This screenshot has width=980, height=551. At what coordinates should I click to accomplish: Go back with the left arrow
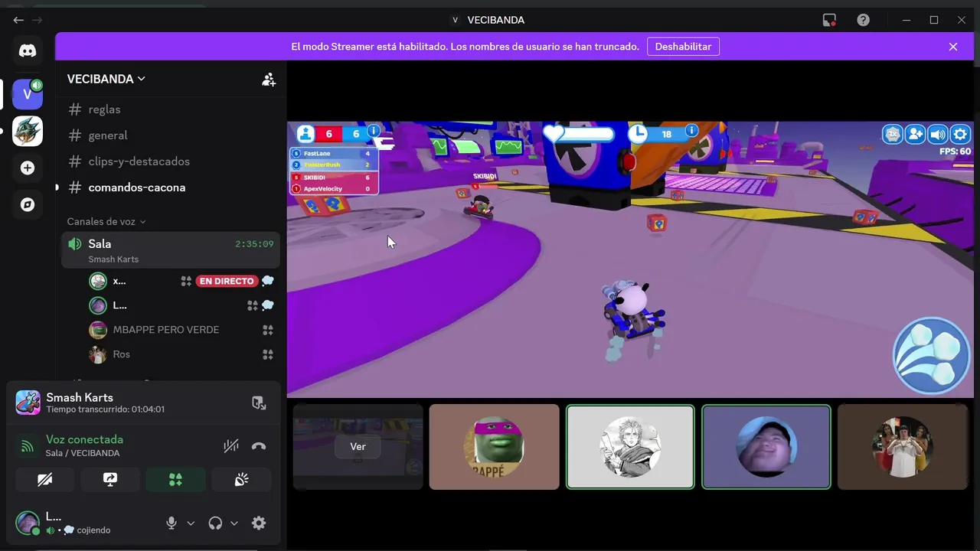[18, 20]
